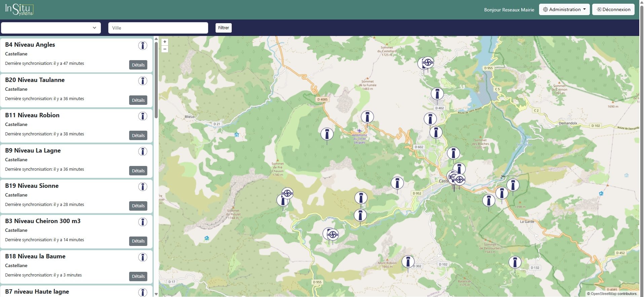Click "Dernière synchronisation: il y a 3 minutes"
The height and width of the screenshot is (297, 644).
(43, 275)
